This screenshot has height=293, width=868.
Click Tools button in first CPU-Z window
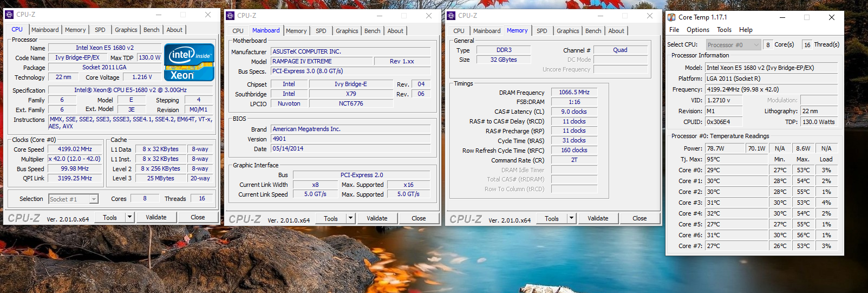tap(110, 217)
